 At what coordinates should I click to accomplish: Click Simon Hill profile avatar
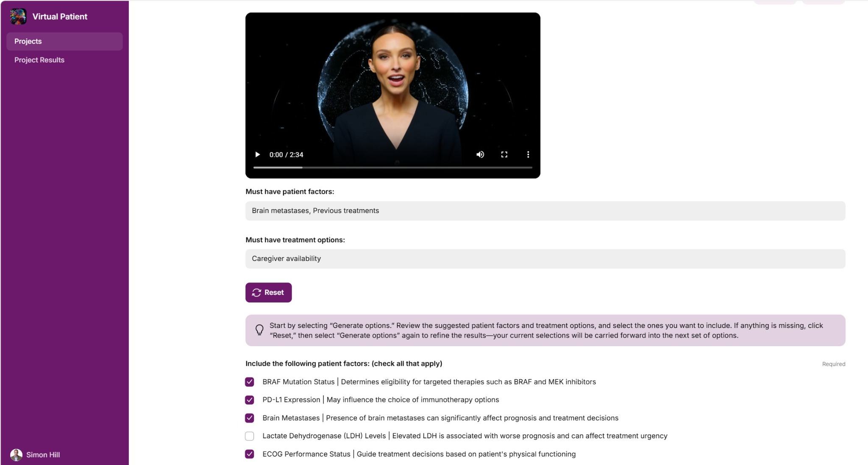(x=16, y=455)
